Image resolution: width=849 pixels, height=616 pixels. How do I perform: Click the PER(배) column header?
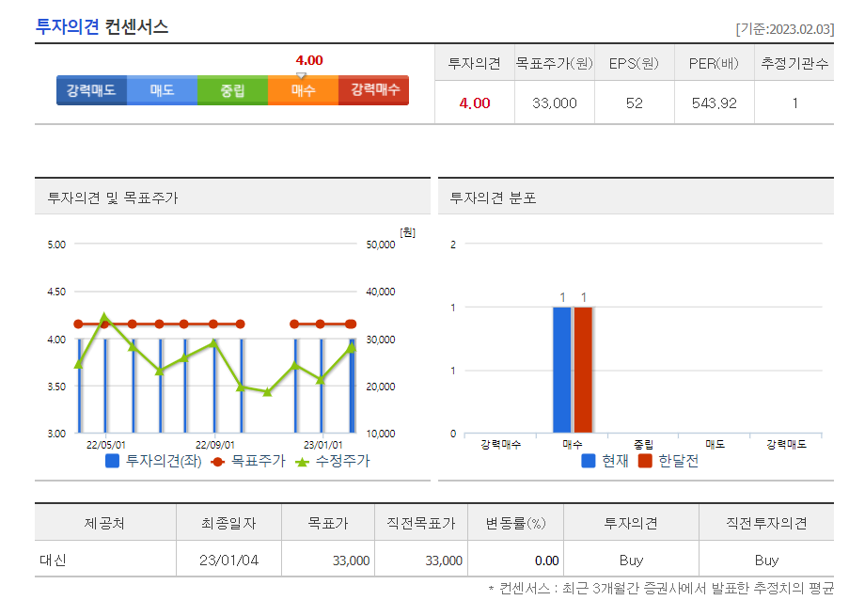[x=714, y=63]
